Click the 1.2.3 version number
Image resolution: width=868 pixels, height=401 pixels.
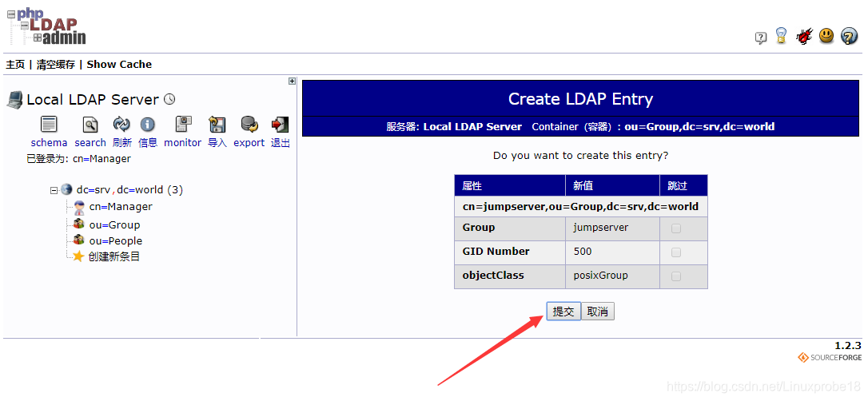(x=848, y=346)
